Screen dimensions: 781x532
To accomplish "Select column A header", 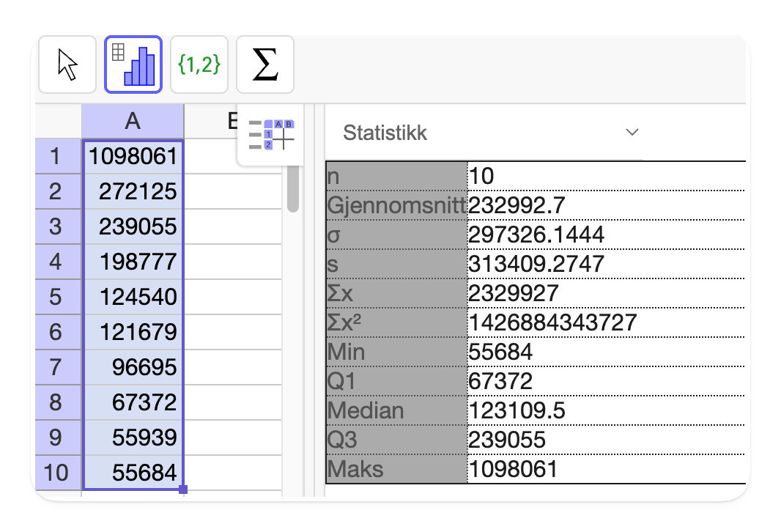I will pyautogui.click(x=133, y=120).
